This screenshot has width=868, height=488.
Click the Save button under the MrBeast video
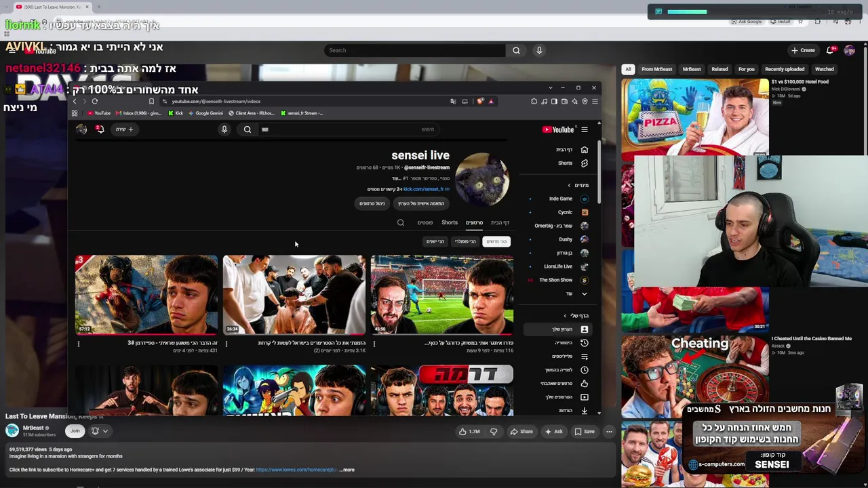point(585,431)
